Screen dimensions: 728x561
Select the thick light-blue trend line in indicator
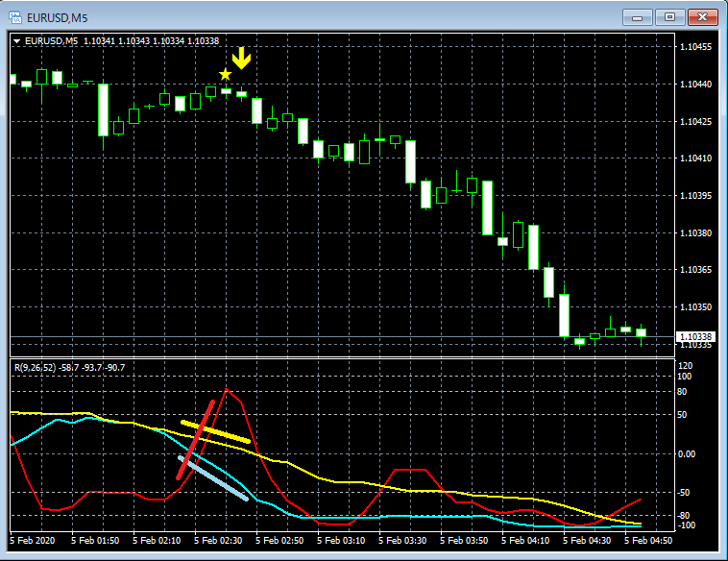tap(213, 478)
